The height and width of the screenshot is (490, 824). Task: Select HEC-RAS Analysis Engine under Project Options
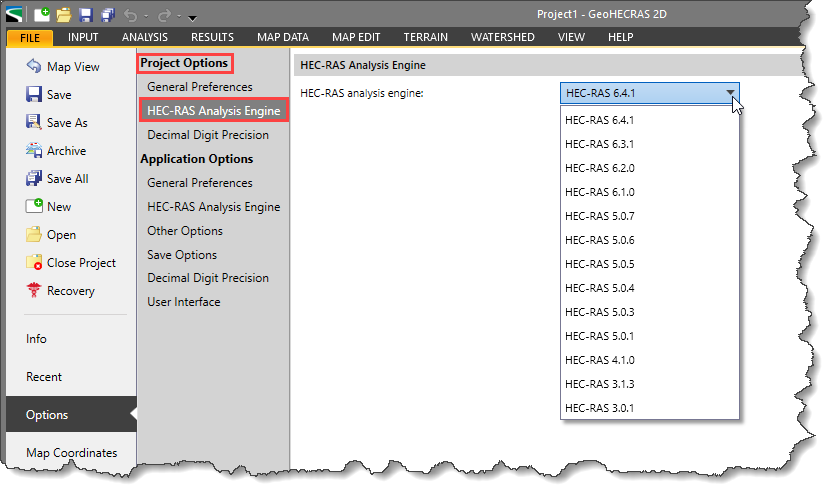point(214,110)
